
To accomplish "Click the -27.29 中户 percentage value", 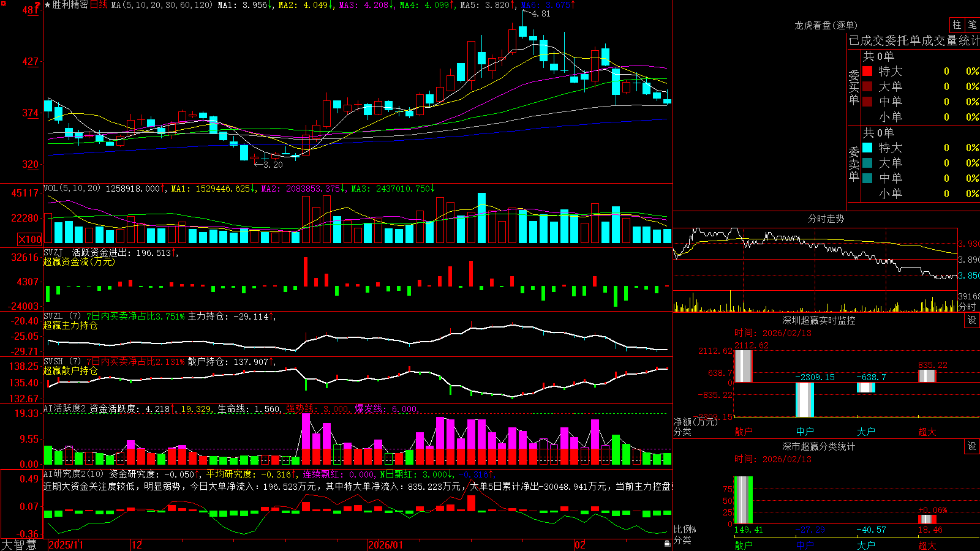I will (810, 530).
